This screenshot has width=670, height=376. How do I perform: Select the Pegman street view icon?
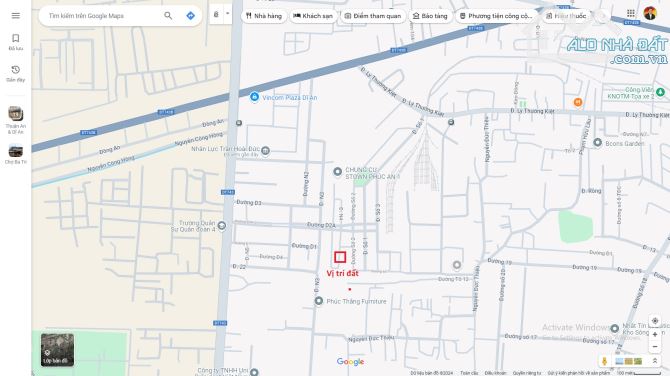[604, 361]
